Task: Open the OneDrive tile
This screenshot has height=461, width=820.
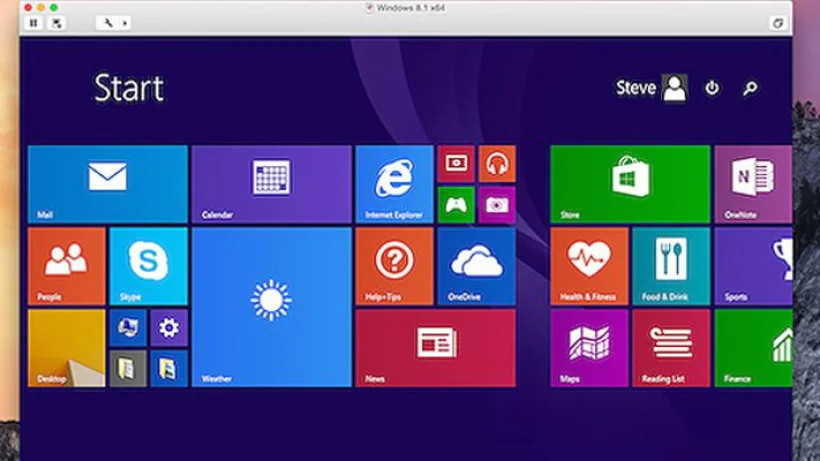Action: coord(476,266)
